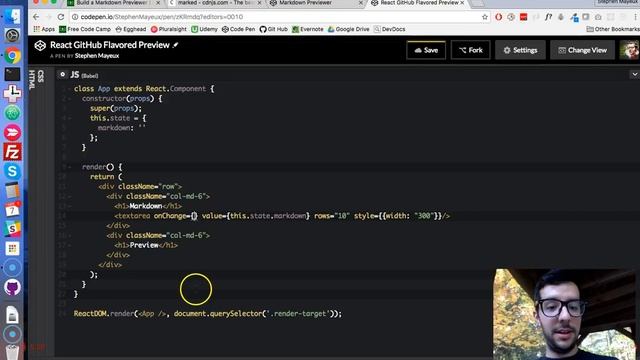Screen dimensions: 640x360
Task: Click the ReactDOM.render code line
Action: (208, 314)
